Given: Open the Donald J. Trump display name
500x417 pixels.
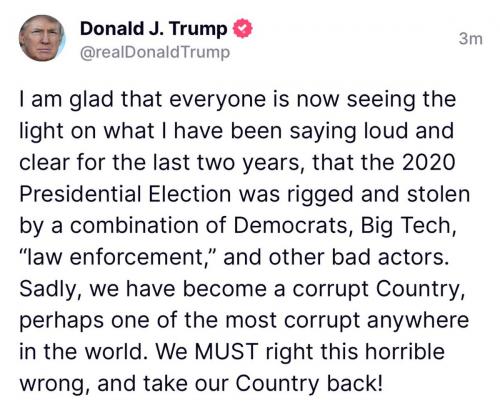Looking at the screenshot, I should (153, 29).
